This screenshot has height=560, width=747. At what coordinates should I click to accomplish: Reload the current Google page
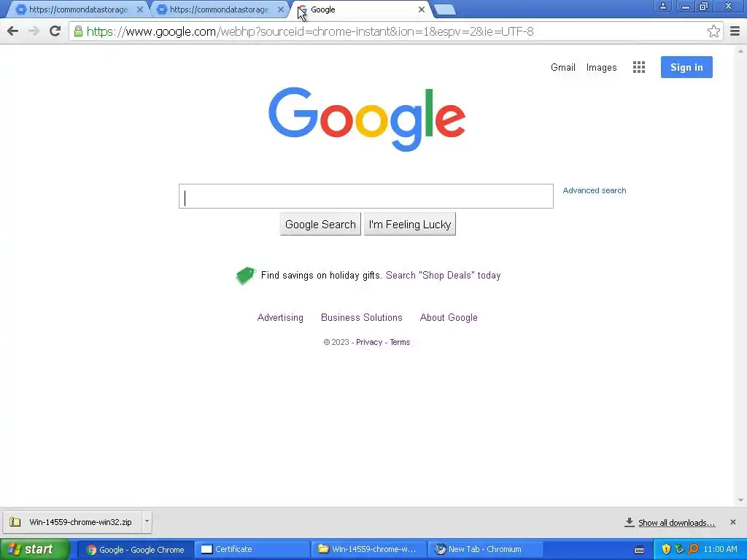tap(55, 31)
